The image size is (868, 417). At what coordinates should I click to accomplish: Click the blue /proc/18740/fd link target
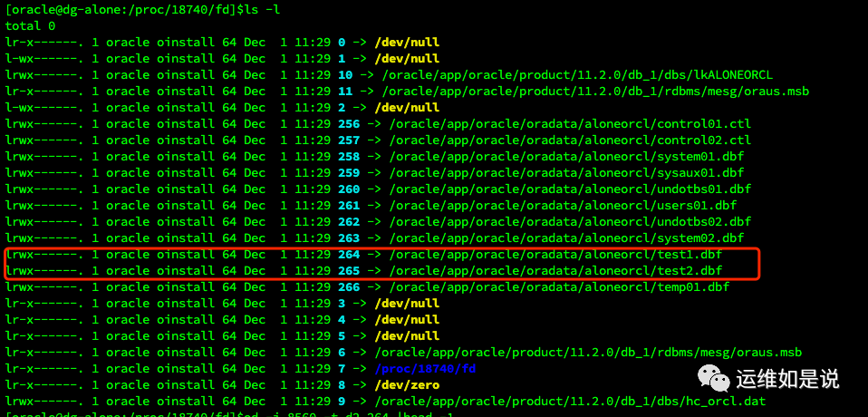click(425, 369)
